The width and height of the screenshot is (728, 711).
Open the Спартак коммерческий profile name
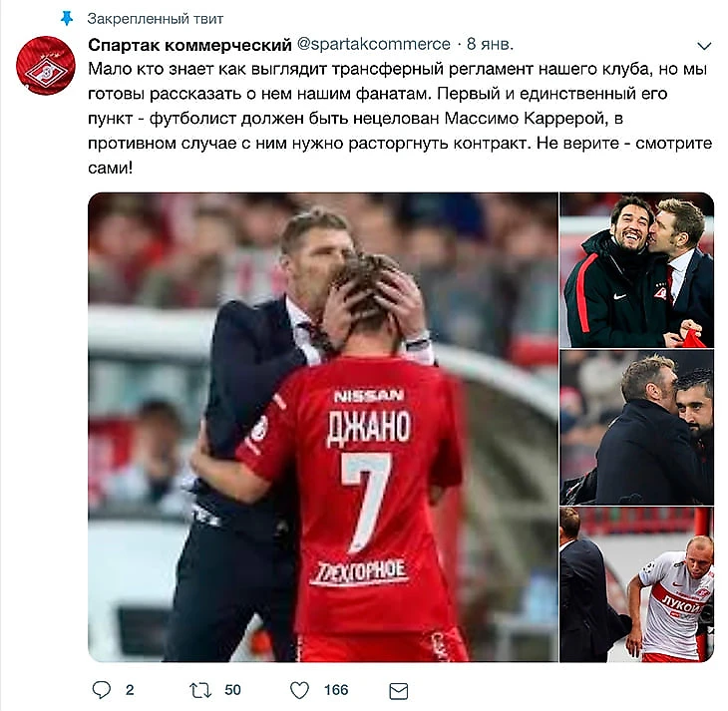[x=189, y=45]
